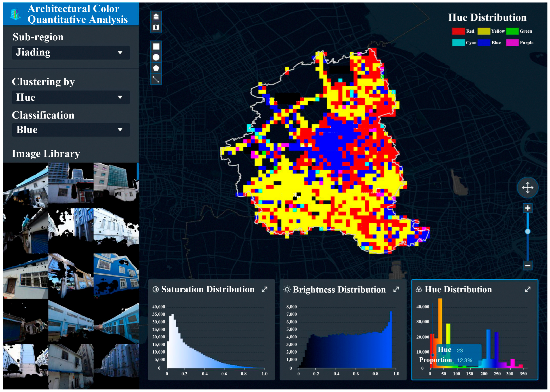This screenshot has width=550, height=392.
Task: Click the map view icon below building icon
Action: (156, 27)
